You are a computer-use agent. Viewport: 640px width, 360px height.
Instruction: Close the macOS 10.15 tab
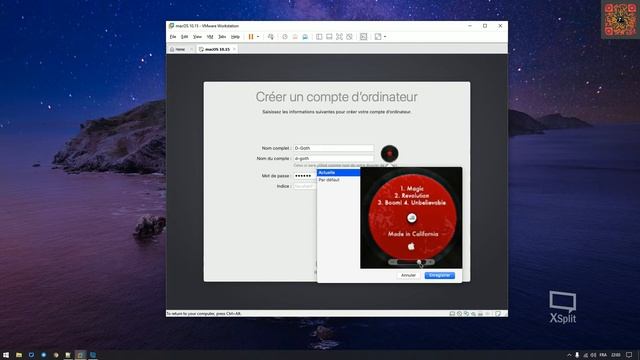(234, 49)
